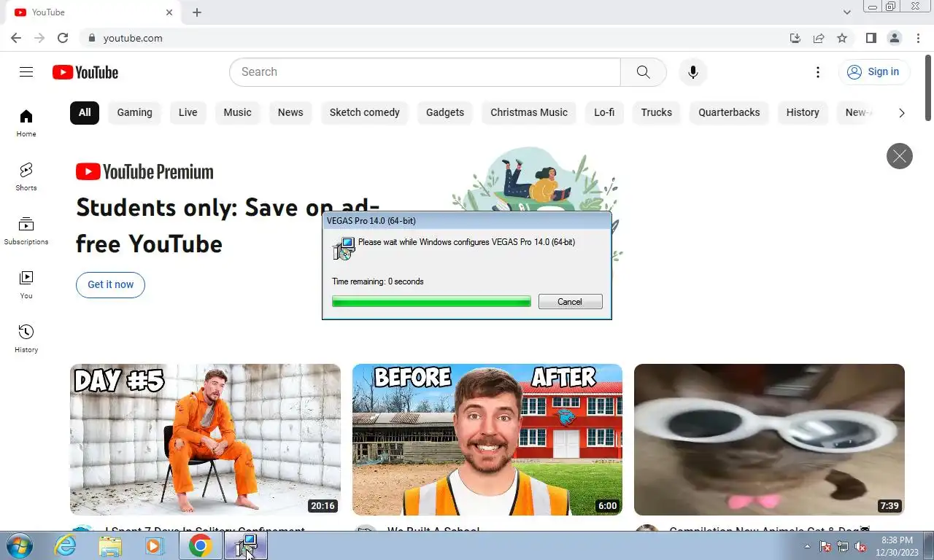Click the YouTube logo
This screenshot has height=560, width=934.
coord(85,72)
